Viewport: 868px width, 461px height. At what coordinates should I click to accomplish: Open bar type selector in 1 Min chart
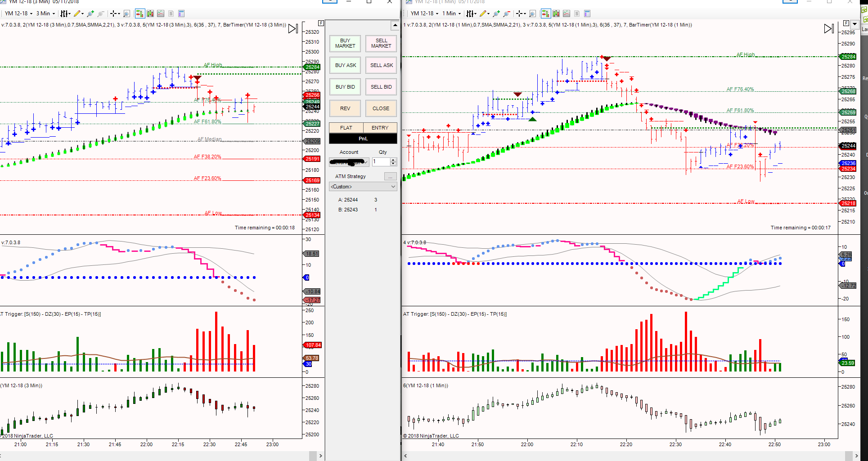click(470, 13)
